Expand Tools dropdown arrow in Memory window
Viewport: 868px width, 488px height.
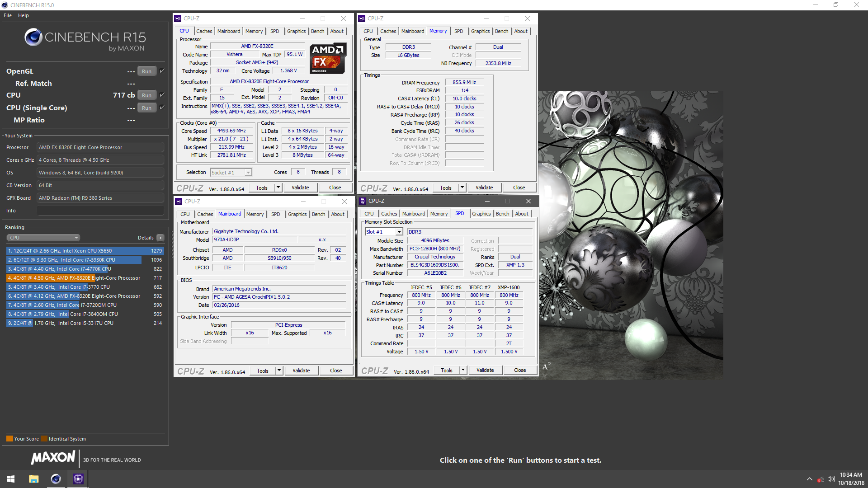point(462,188)
